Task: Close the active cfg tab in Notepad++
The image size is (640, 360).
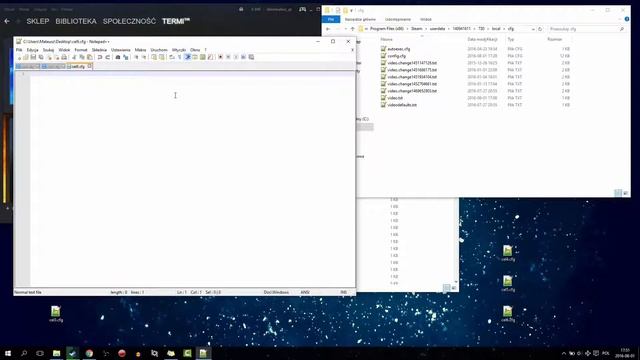Action: pos(90,66)
